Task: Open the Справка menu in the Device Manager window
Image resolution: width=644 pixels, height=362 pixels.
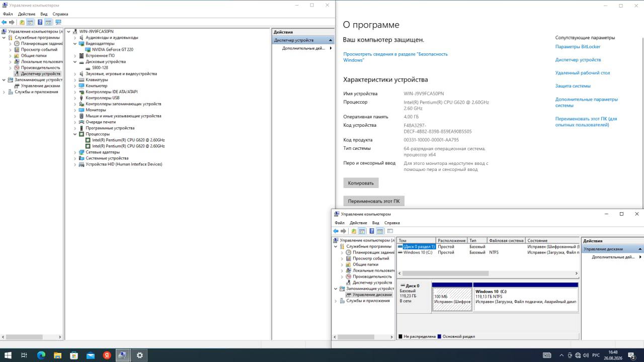Action: pyautogui.click(x=60, y=14)
